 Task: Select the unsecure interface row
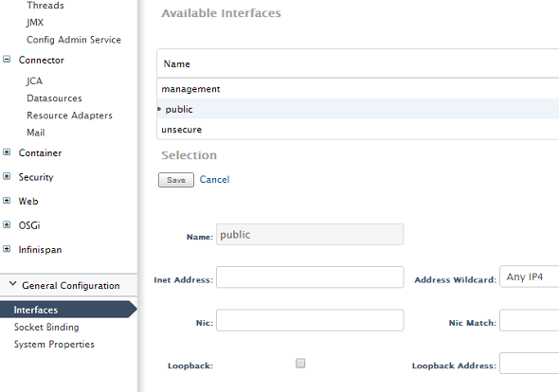(x=358, y=130)
